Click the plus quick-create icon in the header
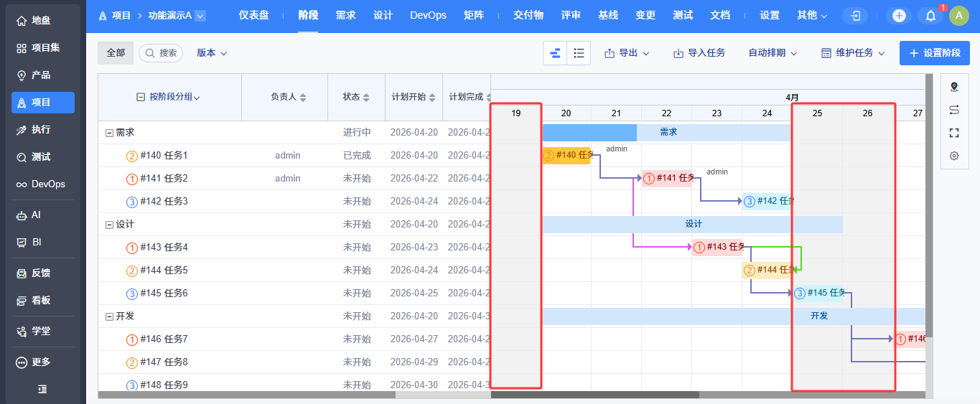 [899, 16]
